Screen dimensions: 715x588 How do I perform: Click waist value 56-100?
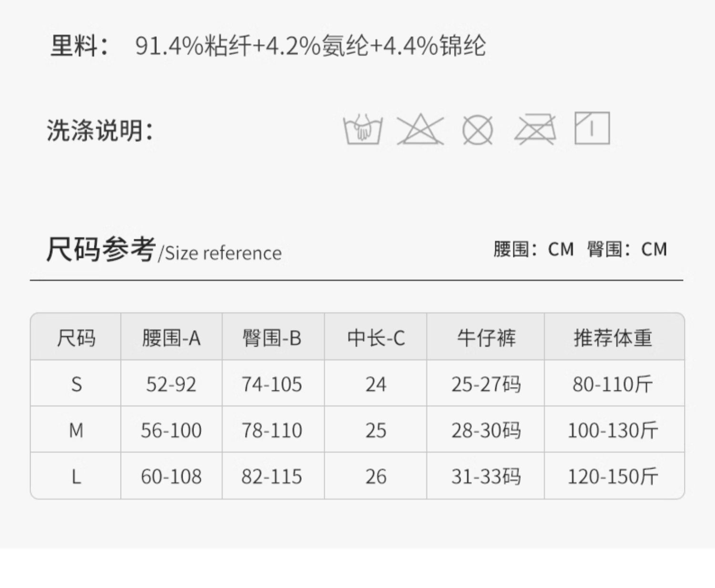pyautogui.click(x=171, y=430)
